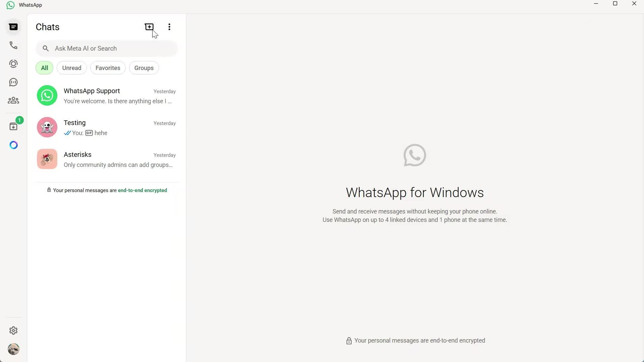Open the Communities panel
Viewport: 644px width, 362px height.
(x=13, y=100)
